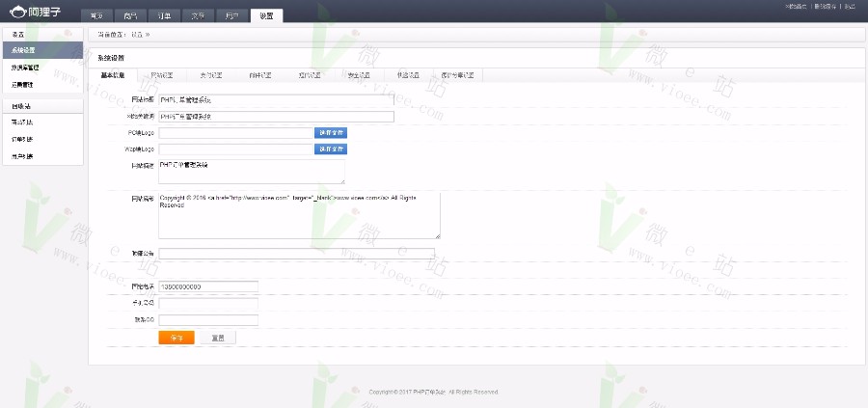Open the first item under the 回收站 sidebar section

[x=42, y=122]
